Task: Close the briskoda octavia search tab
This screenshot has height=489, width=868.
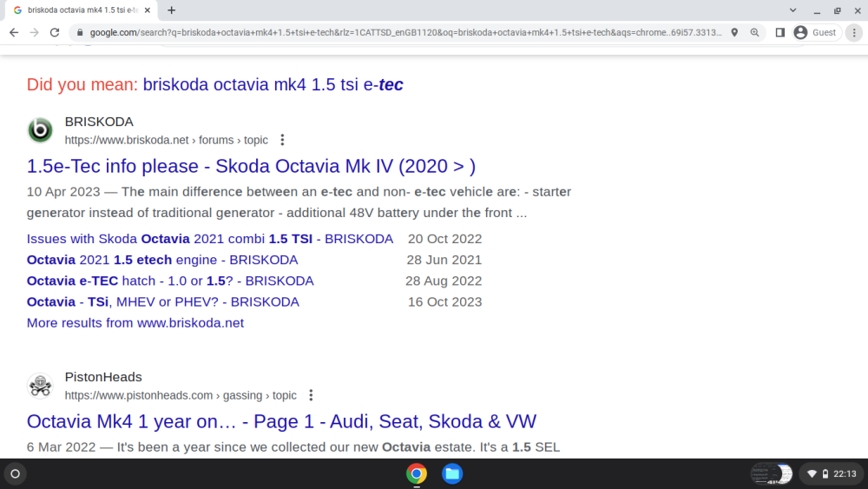Action: 148,10
